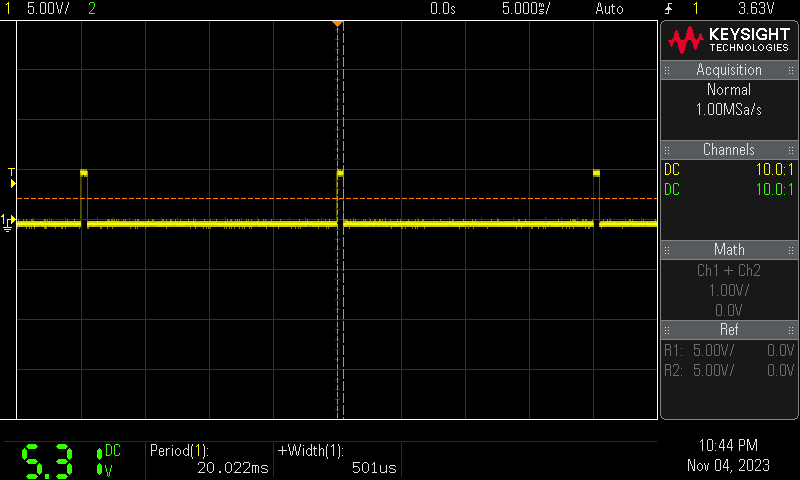Open the 5.000ms/ timebase setting

[x=526, y=8]
